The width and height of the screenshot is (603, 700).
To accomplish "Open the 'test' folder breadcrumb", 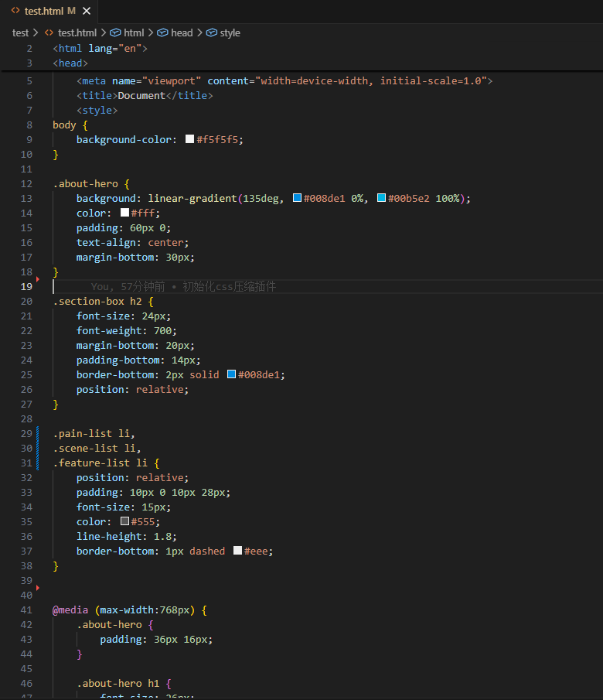I will [20, 33].
